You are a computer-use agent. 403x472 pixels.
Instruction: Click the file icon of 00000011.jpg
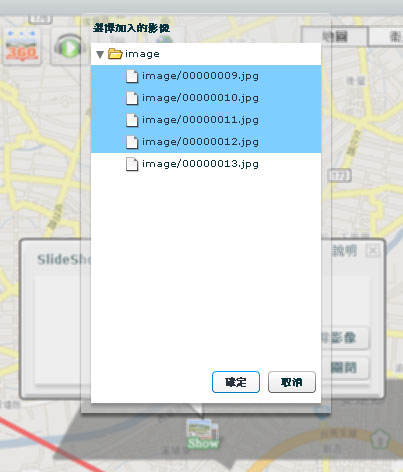(132, 120)
